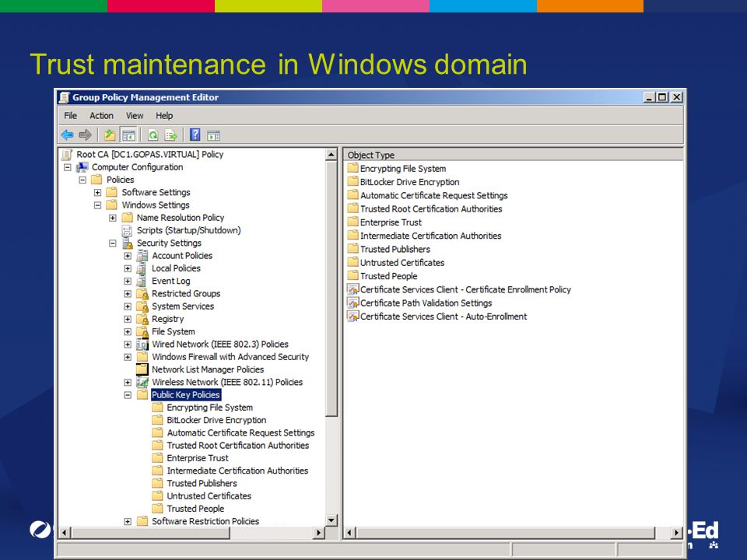Select Trusted Root Certification Authorities in the tree
The image size is (747, 560).
238,445
